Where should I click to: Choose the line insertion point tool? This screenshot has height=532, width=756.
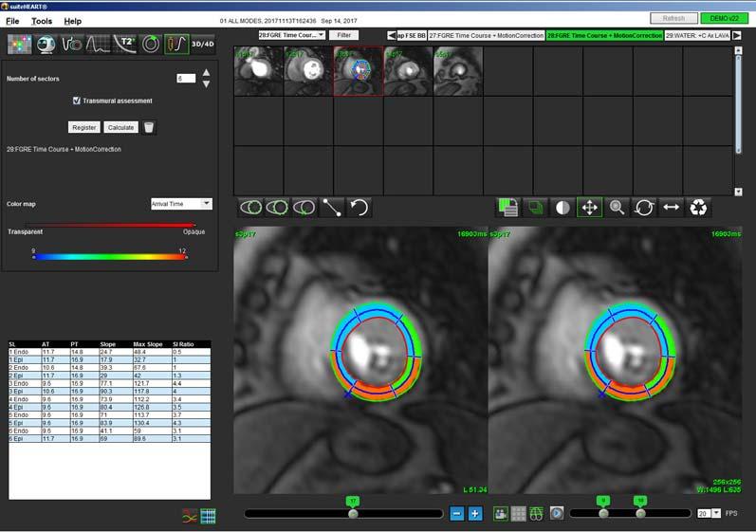[x=332, y=208]
